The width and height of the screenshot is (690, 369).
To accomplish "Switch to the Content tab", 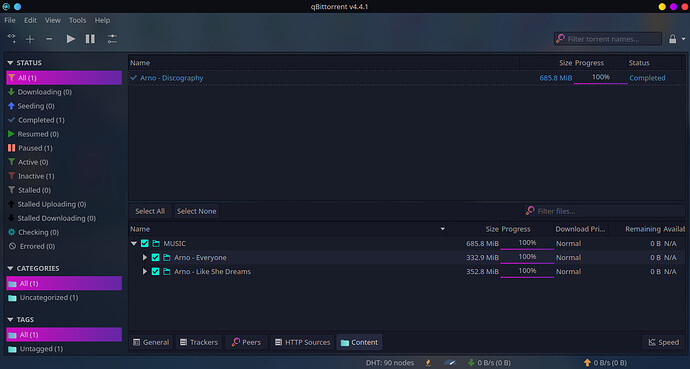I will [360, 342].
